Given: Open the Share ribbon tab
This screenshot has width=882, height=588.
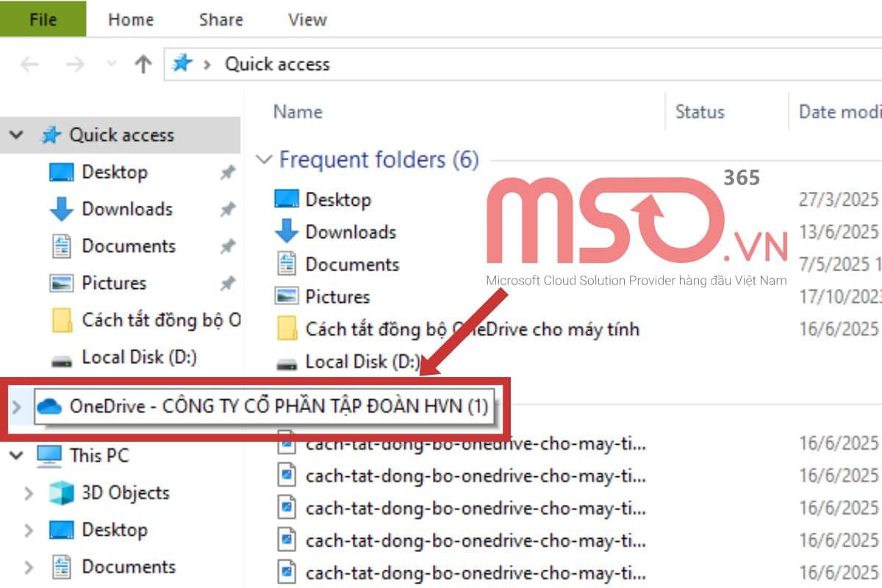Looking at the screenshot, I should 220,20.
